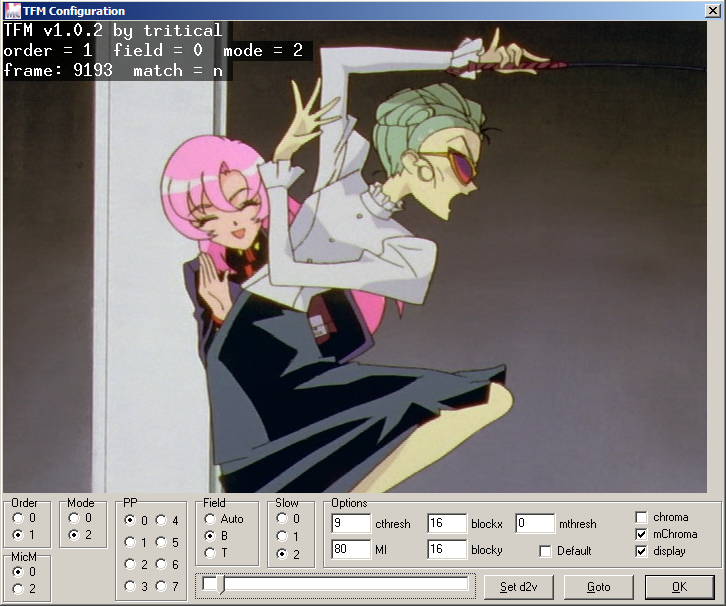Viewport: 726px width, 606px height.
Task: Click the MI input field
Action: tap(351, 549)
